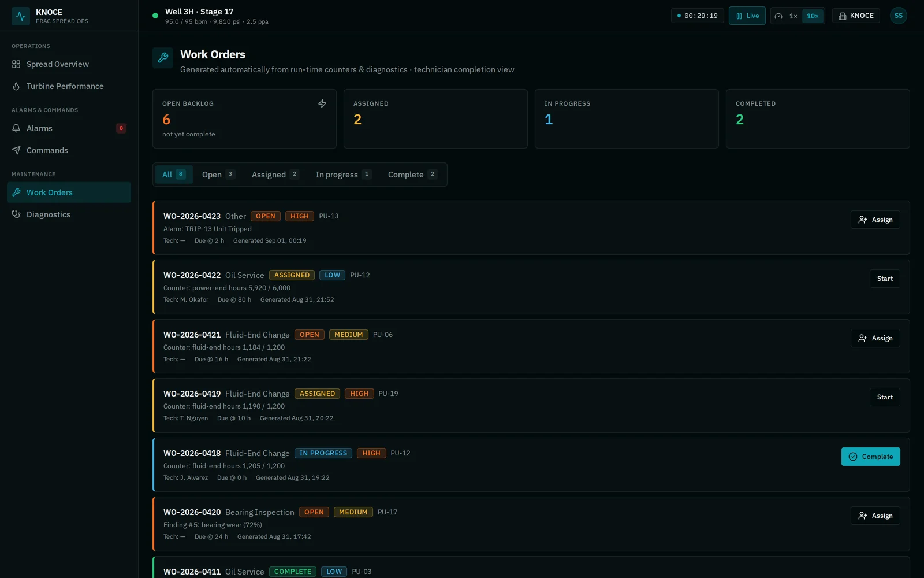Click 'Tech: T. Nguyen' text

[185, 418]
